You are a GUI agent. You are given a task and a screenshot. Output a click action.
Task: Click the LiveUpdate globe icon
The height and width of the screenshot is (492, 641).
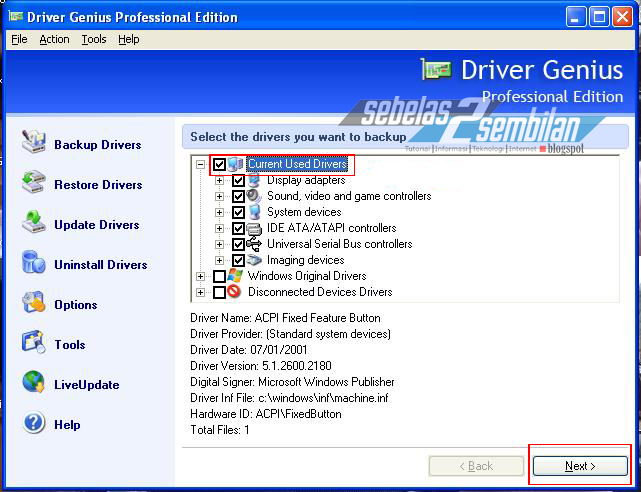click(x=34, y=382)
